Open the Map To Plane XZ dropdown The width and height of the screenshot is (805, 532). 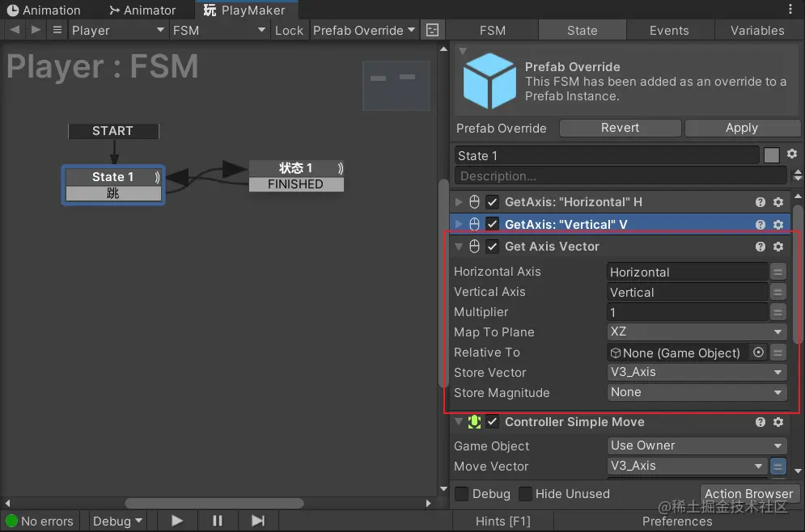(x=696, y=332)
